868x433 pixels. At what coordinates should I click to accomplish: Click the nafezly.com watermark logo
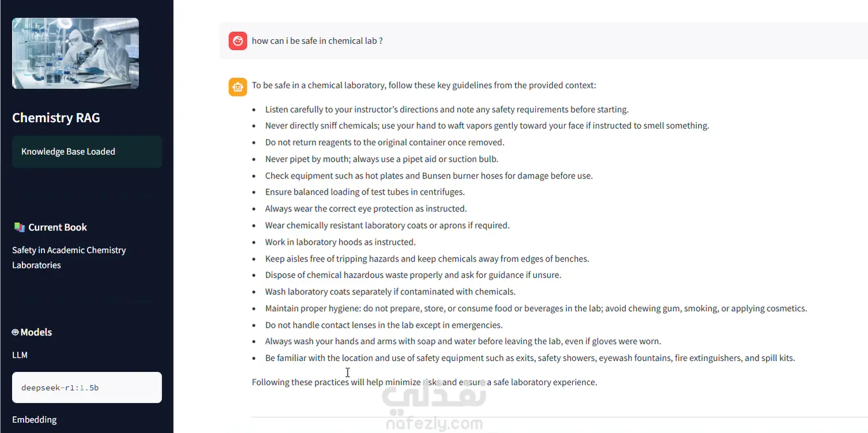pyautogui.click(x=434, y=407)
